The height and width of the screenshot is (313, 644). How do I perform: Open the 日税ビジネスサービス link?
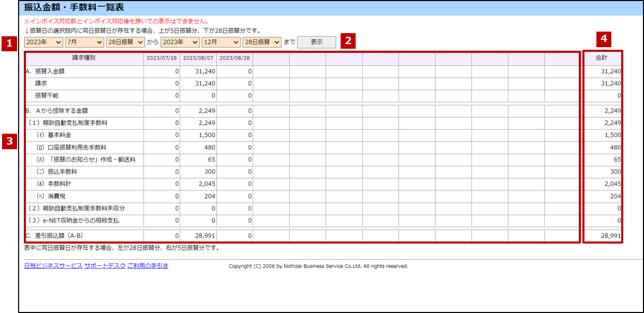tap(53, 266)
